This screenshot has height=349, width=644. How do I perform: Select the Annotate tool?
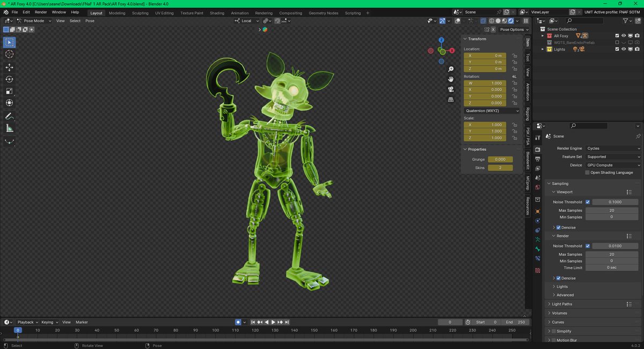(x=10, y=116)
